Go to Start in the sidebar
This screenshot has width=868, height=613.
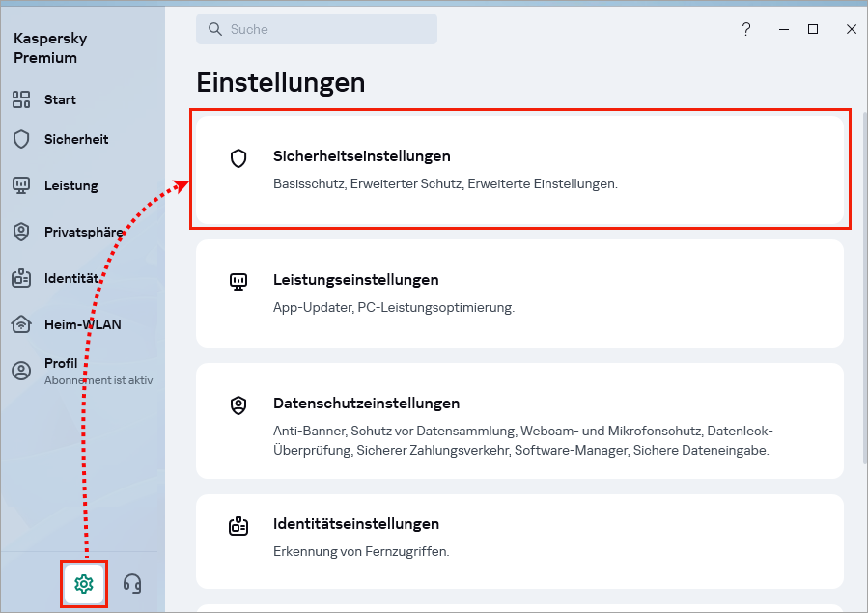(60, 99)
